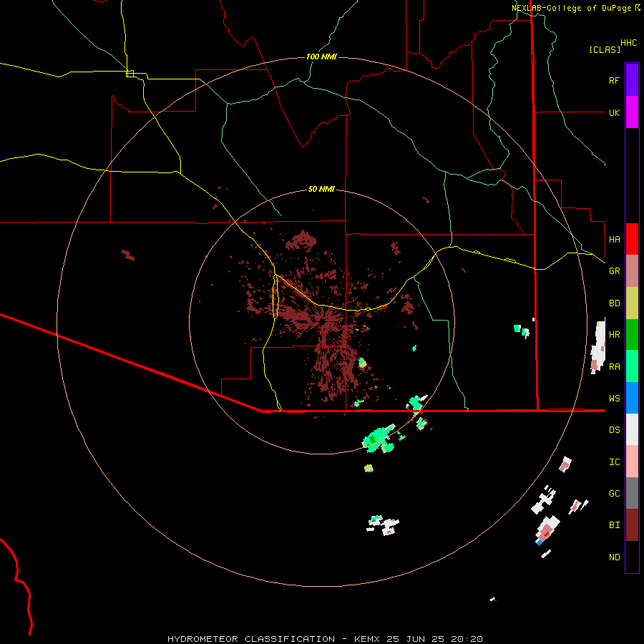Click the IC legend label
Screen dimensions: 644x644
(x=615, y=462)
